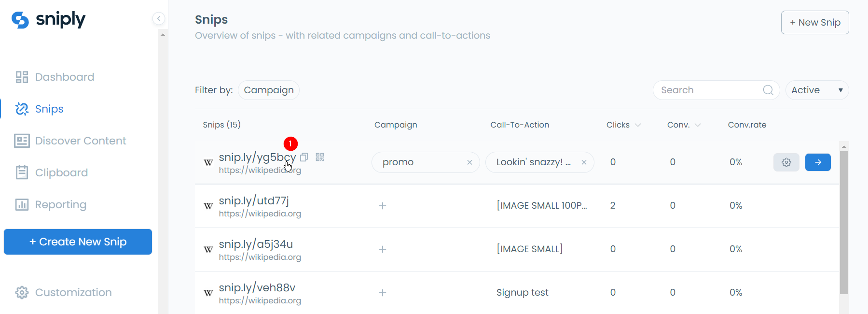The image size is (868, 314).
Task: Copy the snip.ly/yg5bcy link icon
Action: (304, 157)
